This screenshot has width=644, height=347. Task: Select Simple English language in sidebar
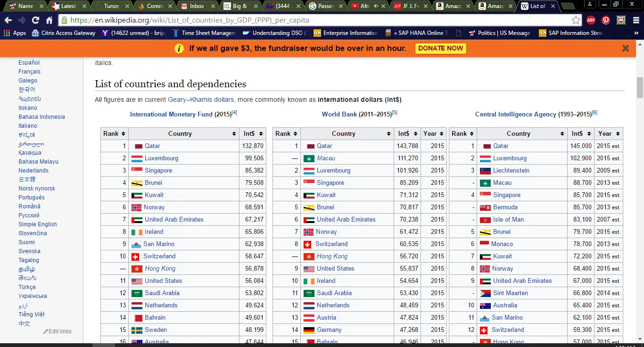point(38,224)
